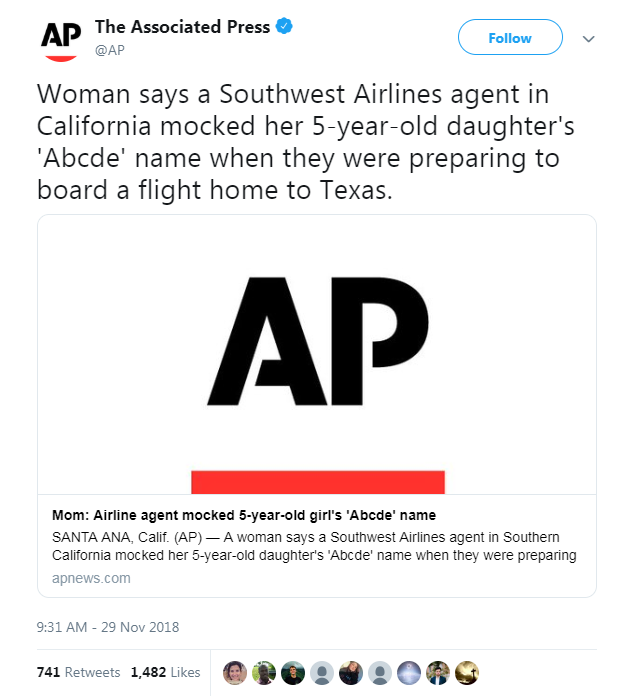This screenshot has height=696, width=635.
Task: Expand the tweet options chevron
Action: pyautogui.click(x=589, y=39)
